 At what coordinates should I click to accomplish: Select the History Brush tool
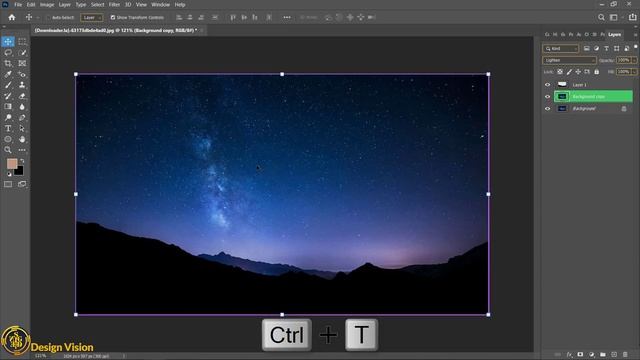8,96
